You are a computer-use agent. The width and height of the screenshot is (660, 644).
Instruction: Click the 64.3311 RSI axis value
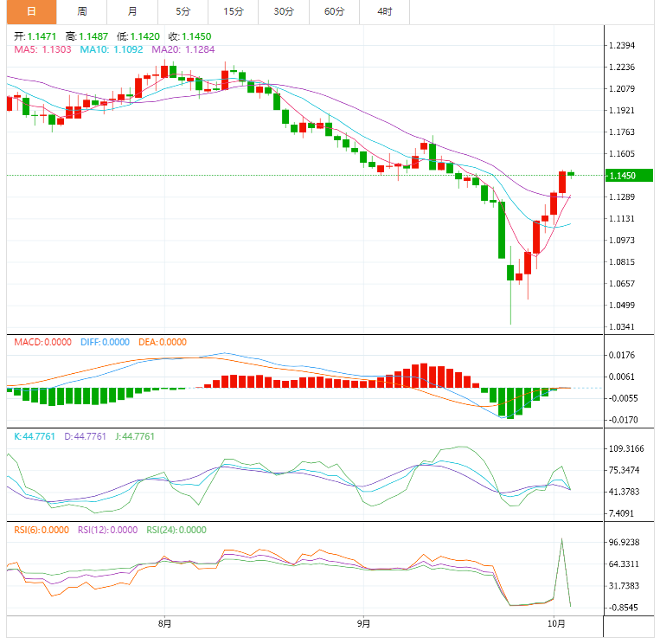click(x=625, y=564)
